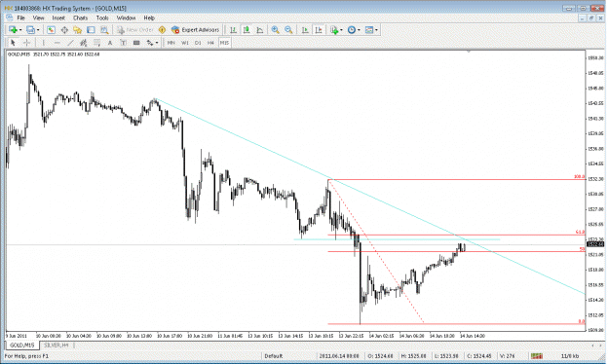
Task: Click the chart's document icon in menu bar
Action: pos(10,18)
